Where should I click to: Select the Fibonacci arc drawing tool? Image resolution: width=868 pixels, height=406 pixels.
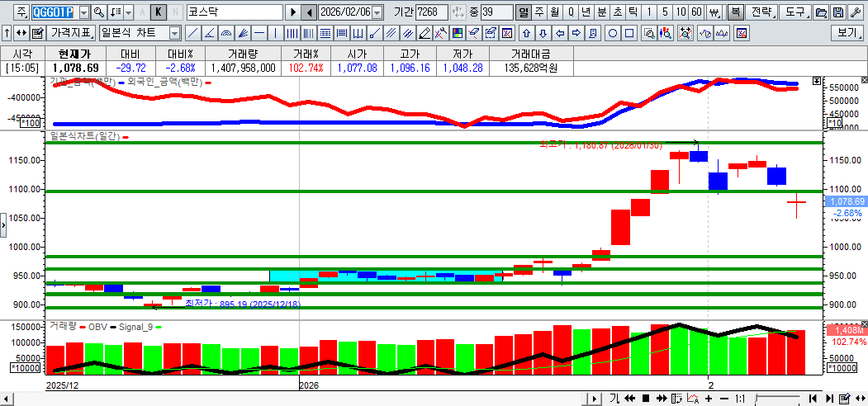point(226,33)
